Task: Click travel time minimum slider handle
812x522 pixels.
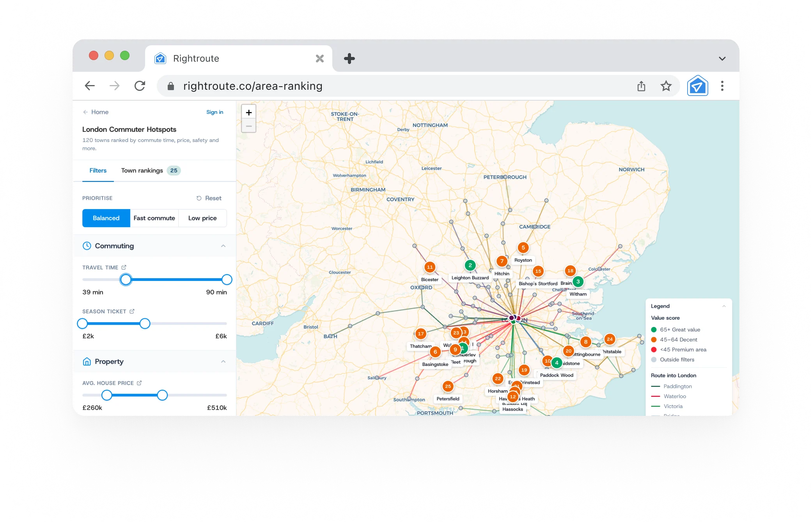Action: click(x=126, y=280)
